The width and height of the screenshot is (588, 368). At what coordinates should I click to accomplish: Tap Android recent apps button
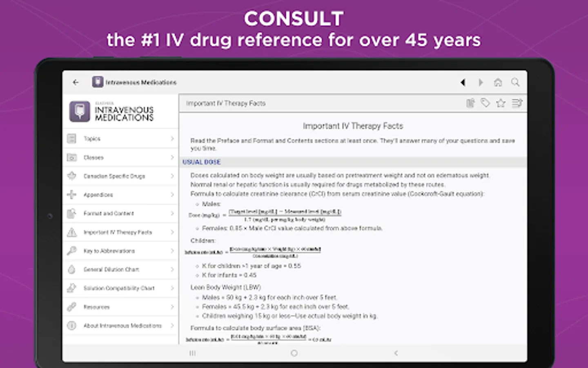pyautogui.click(x=192, y=353)
